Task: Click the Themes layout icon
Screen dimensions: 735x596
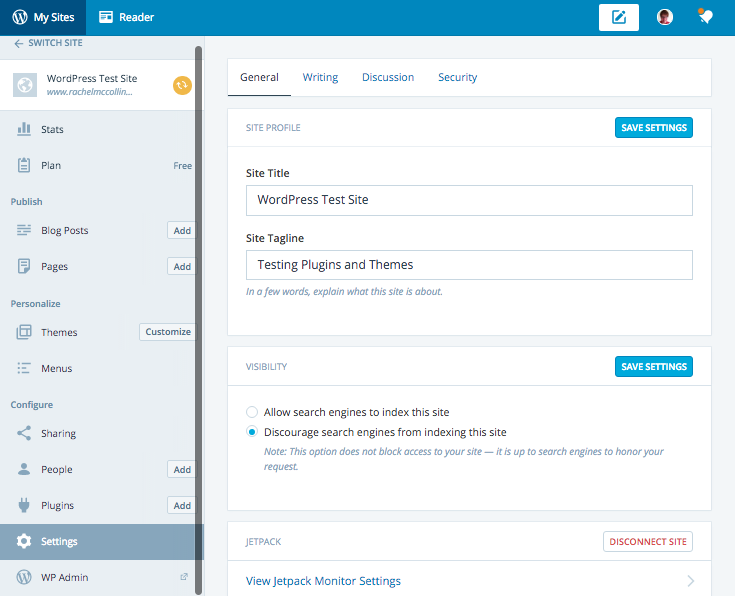Action: click(24, 332)
